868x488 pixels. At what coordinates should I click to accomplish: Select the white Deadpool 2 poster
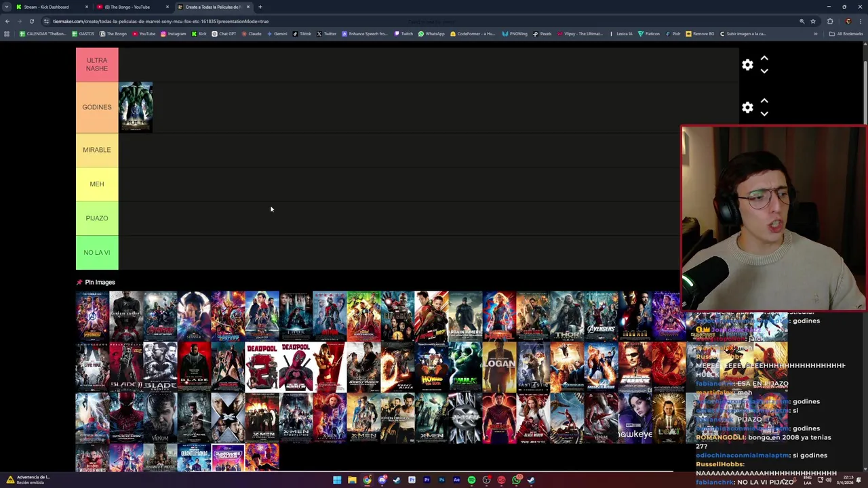point(262,367)
